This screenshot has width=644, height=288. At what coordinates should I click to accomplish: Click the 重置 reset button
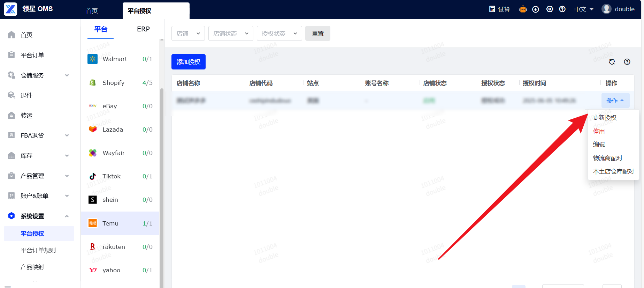pos(318,34)
